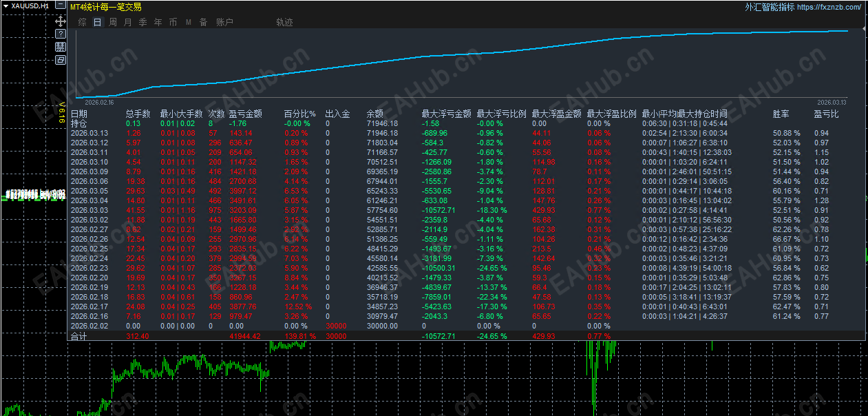Viewport: 868px width, 416px height.
Task: Click the 2026.02.16 chart start date
Action: [99, 101]
